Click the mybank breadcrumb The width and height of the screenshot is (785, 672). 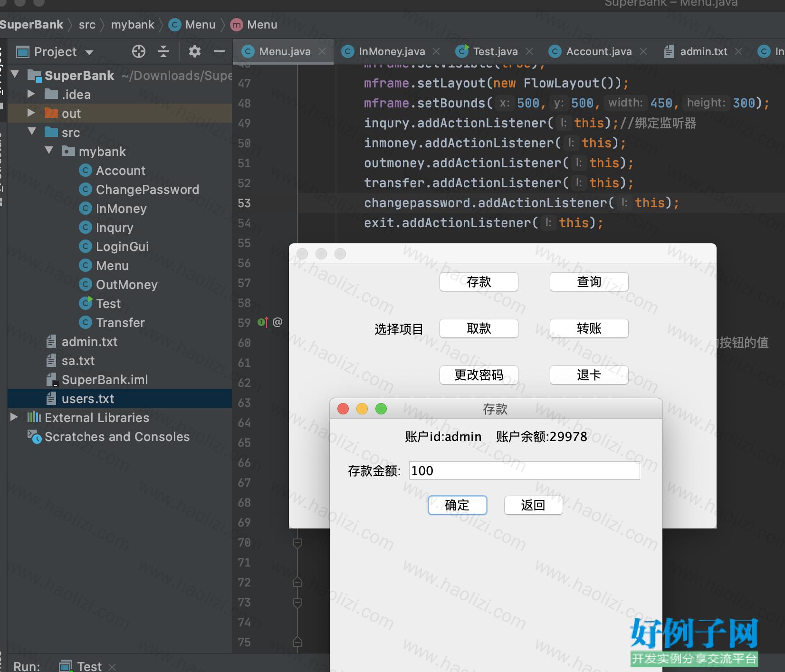tap(133, 25)
